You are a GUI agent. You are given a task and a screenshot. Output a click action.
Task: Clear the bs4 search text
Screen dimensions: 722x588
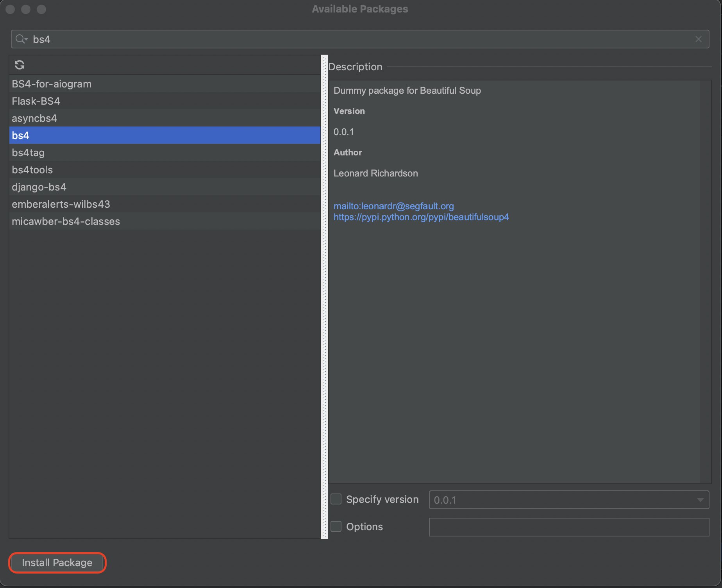coord(698,39)
